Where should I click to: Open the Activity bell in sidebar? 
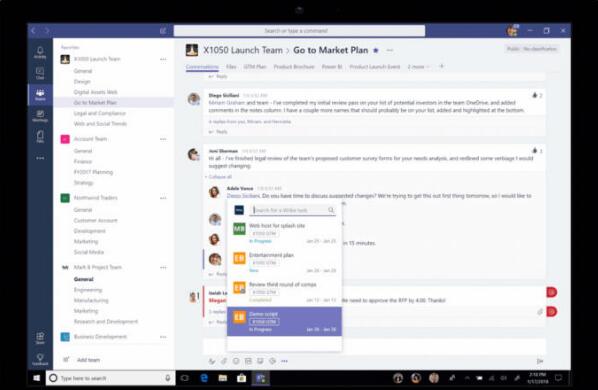(40, 52)
